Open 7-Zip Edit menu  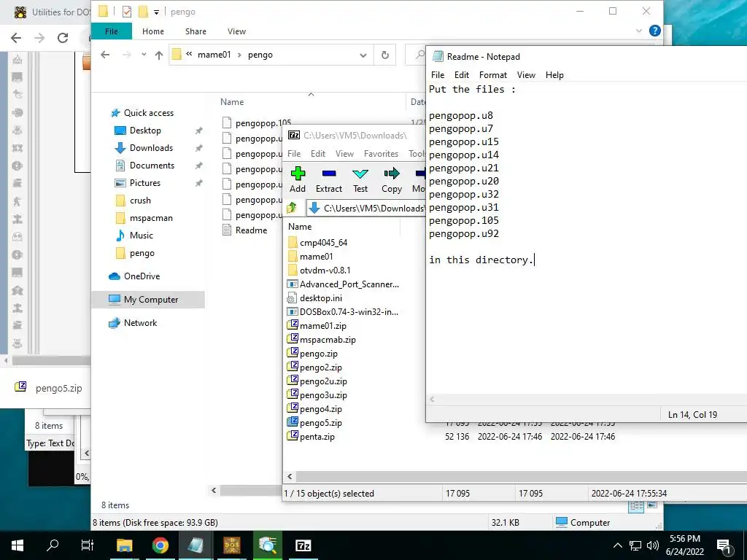click(318, 154)
